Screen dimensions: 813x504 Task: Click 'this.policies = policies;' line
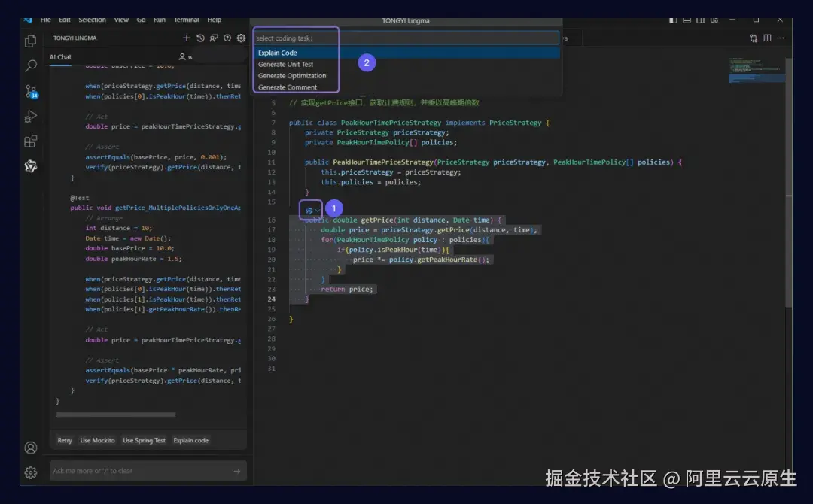coord(370,182)
